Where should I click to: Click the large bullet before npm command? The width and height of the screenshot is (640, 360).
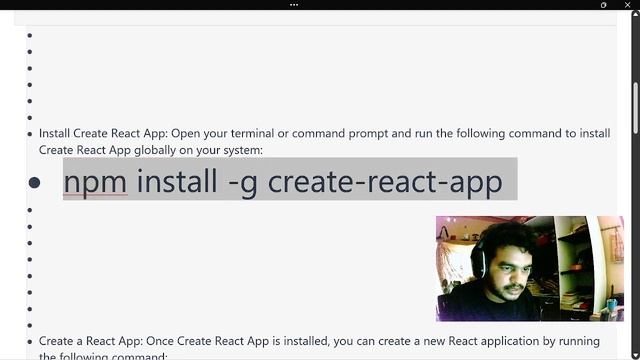tap(34, 183)
